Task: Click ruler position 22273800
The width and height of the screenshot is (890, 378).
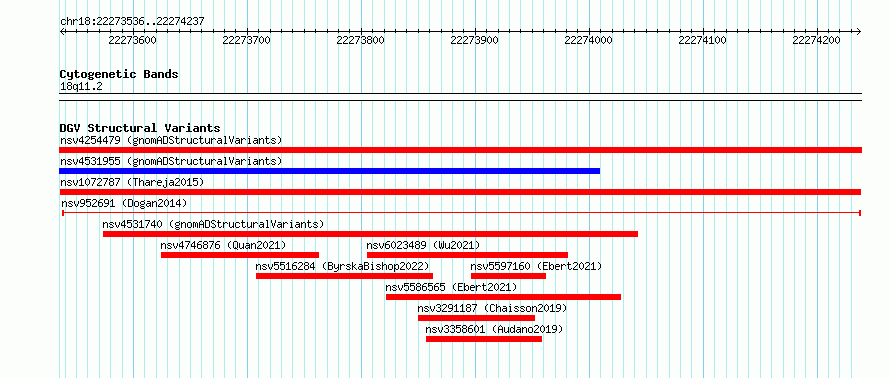Action: (x=360, y=40)
